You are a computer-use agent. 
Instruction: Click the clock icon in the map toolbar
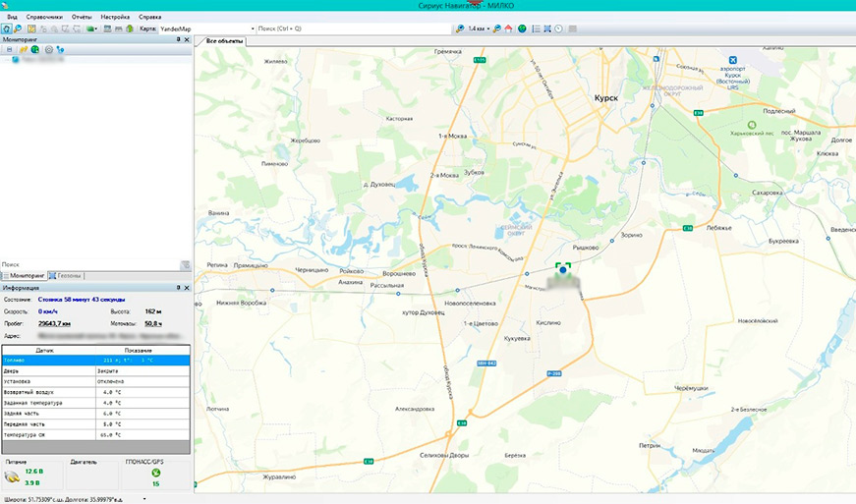click(558, 28)
